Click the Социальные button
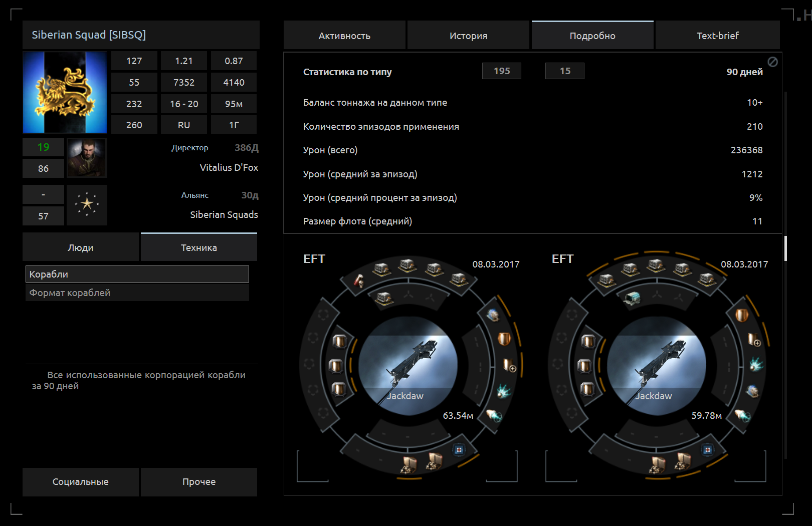 (81, 482)
